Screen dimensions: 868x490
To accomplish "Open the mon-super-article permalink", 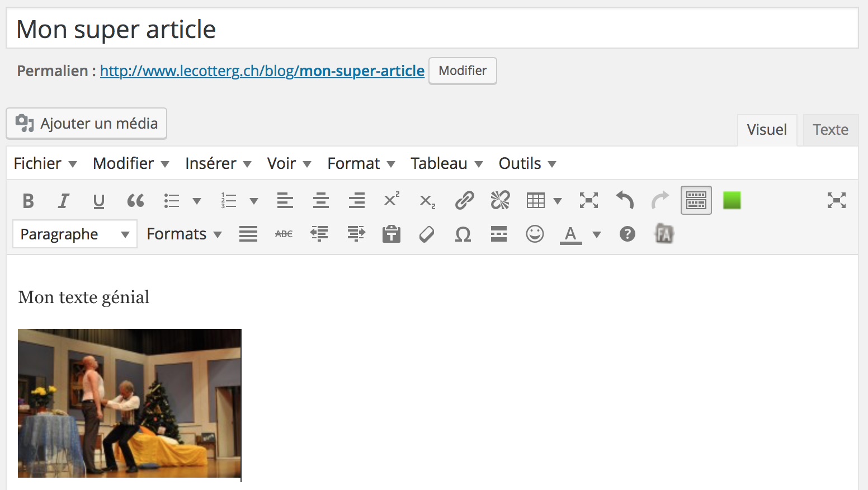I will (x=262, y=71).
